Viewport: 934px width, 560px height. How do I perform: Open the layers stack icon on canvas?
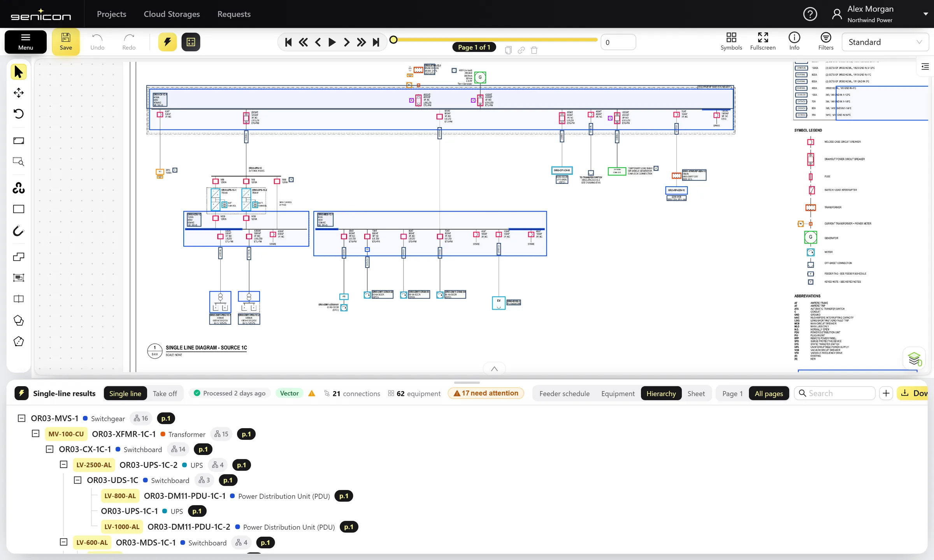[914, 358]
